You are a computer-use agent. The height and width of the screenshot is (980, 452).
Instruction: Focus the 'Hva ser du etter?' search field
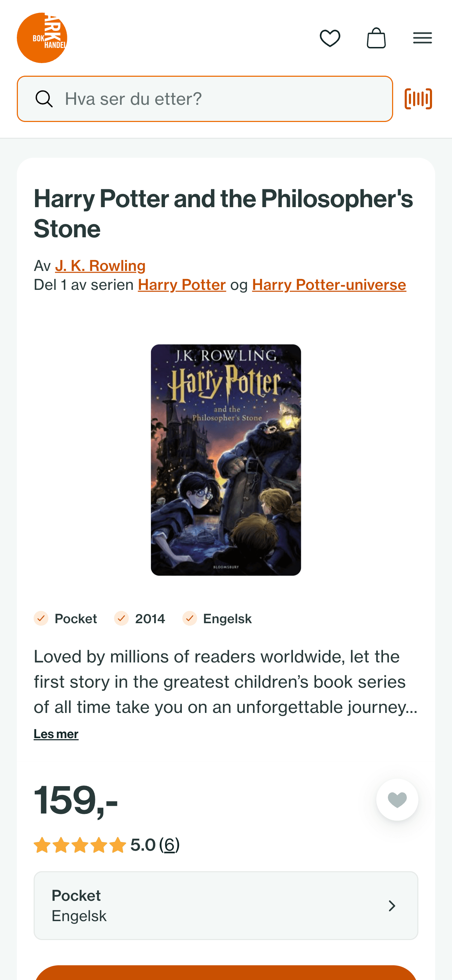205,99
